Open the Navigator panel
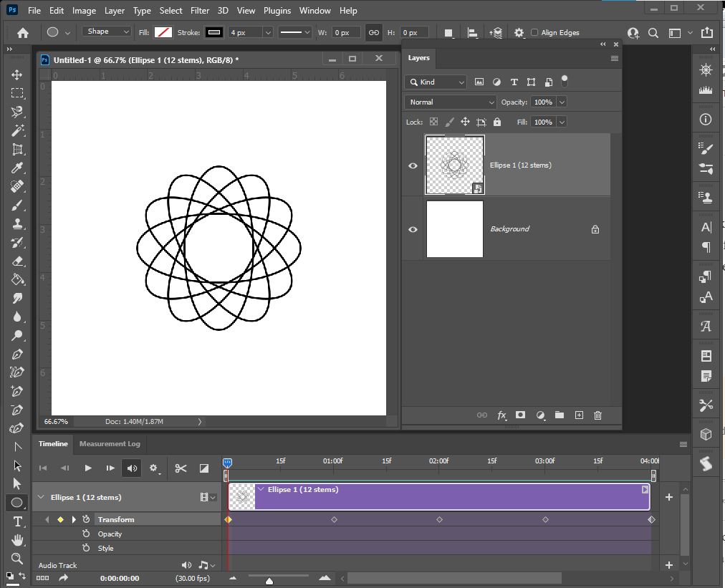The image size is (725, 588). (706, 69)
